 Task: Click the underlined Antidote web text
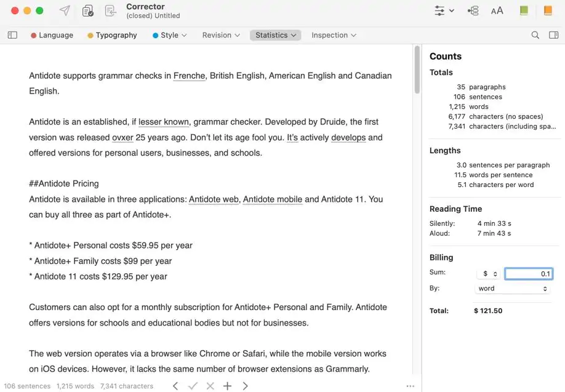point(214,199)
